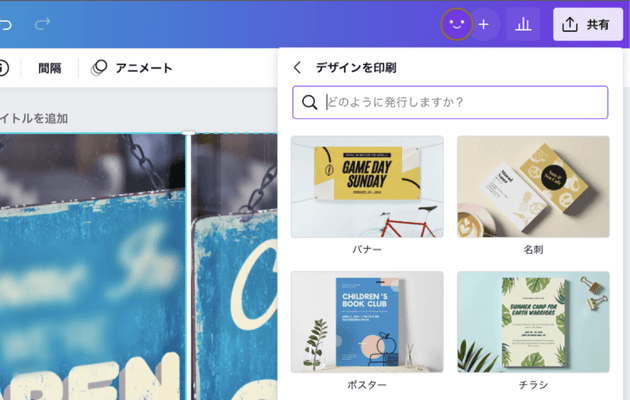Click the search magnifier icon
Screen dimensions: 630x400
309,102
